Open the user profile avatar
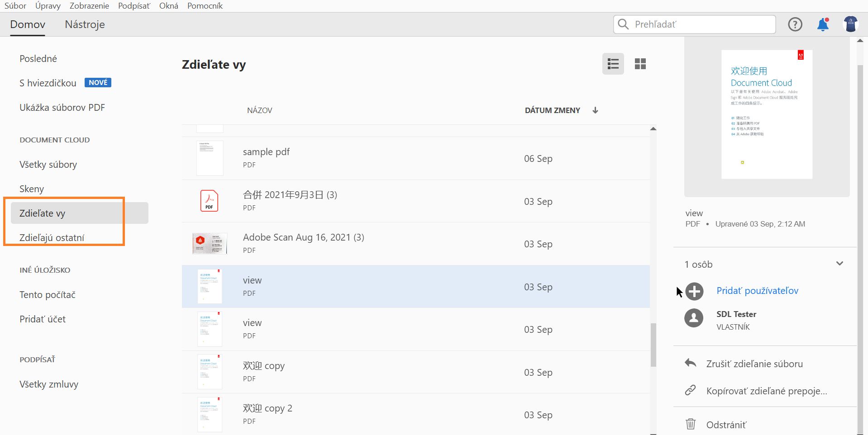Image resolution: width=868 pixels, height=435 pixels. pyautogui.click(x=851, y=24)
